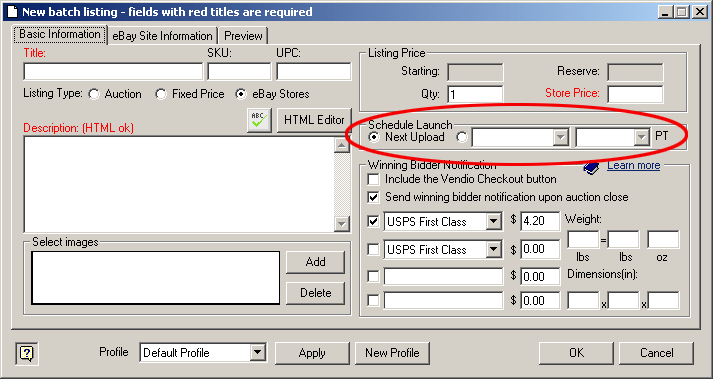Expand the schedule launch time dropdown
Viewport: 713px width, 379px height.
642,137
